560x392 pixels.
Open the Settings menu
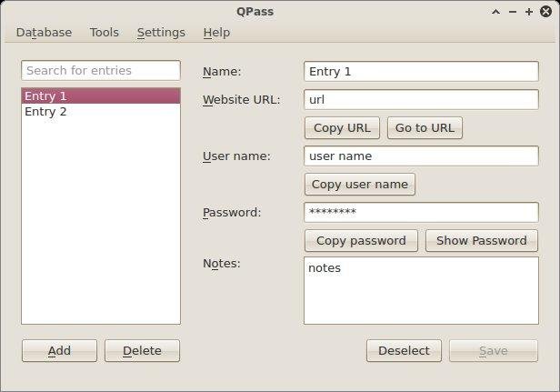[x=161, y=32]
